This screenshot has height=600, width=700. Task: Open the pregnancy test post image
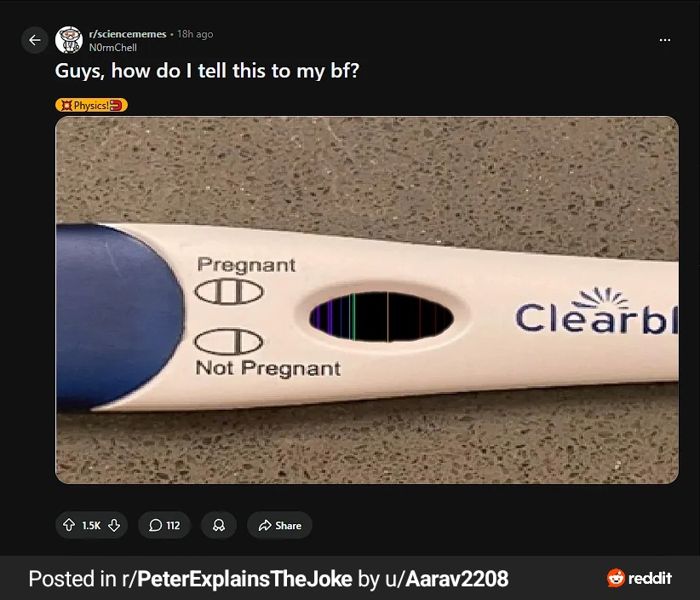pos(367,300)
